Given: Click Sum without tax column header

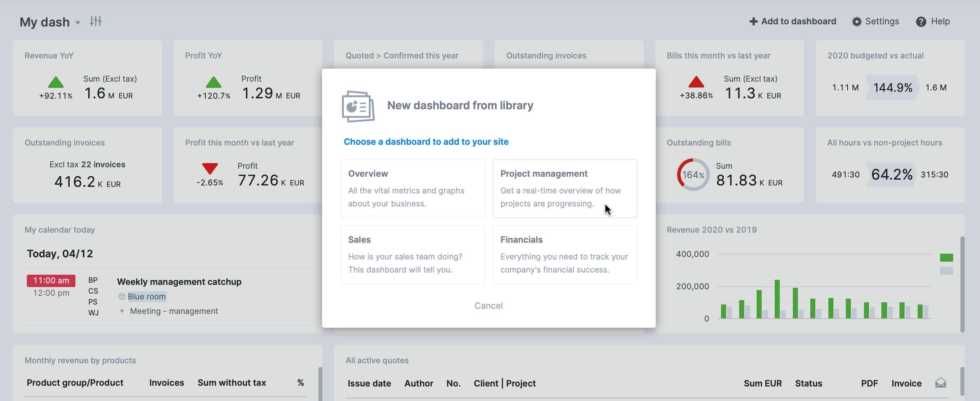Looking at the screenshot, I should [x=232, y=382].
